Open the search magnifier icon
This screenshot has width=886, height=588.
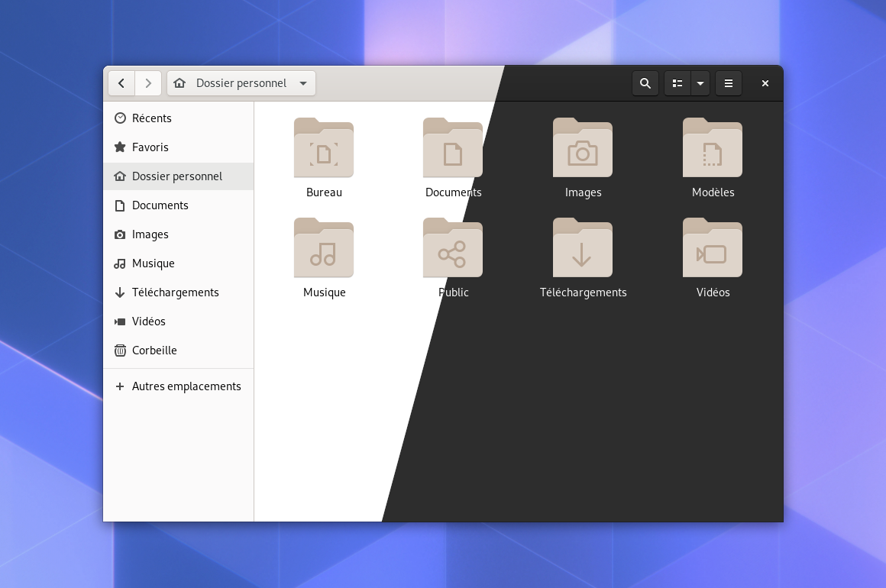click(645, 83)
